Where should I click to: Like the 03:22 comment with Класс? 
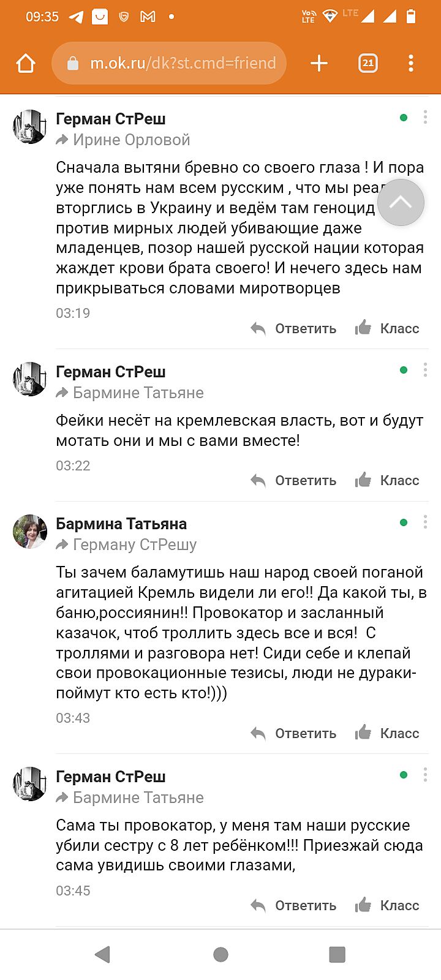point(388,481)
